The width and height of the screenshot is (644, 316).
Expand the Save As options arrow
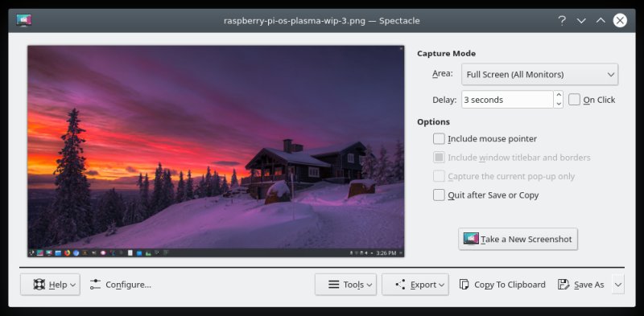click(618, 285)
